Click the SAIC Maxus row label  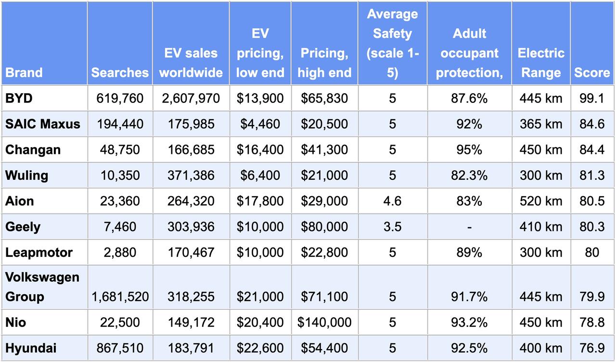tap(43, 124)
